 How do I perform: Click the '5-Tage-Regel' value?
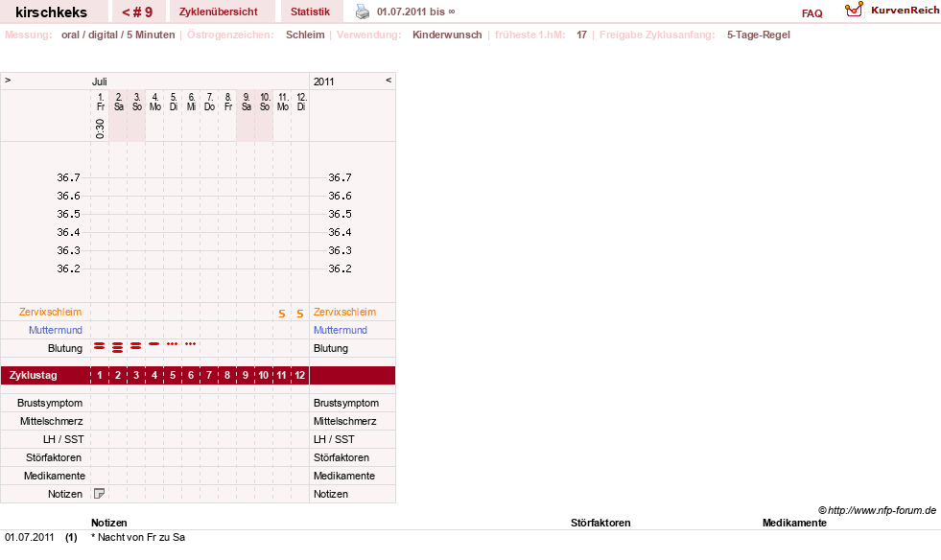758,35
